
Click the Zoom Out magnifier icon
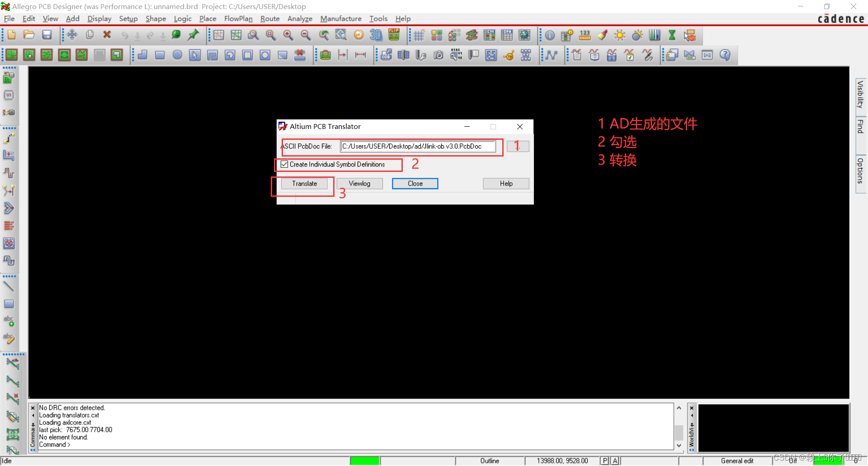pos(306,35)
